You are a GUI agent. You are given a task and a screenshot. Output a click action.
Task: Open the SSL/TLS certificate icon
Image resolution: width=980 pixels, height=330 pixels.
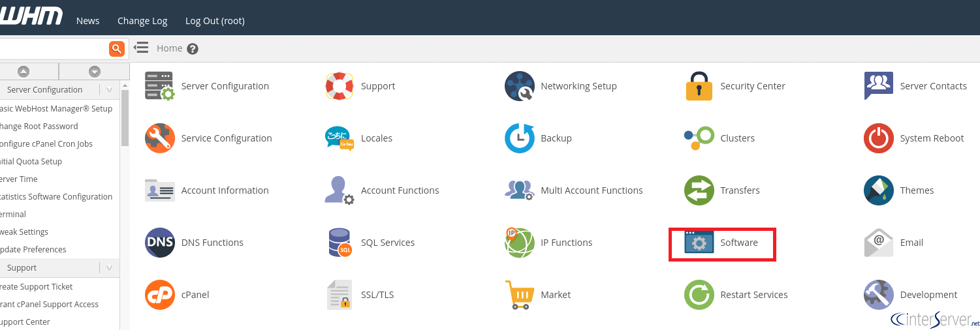click(340, 295)
